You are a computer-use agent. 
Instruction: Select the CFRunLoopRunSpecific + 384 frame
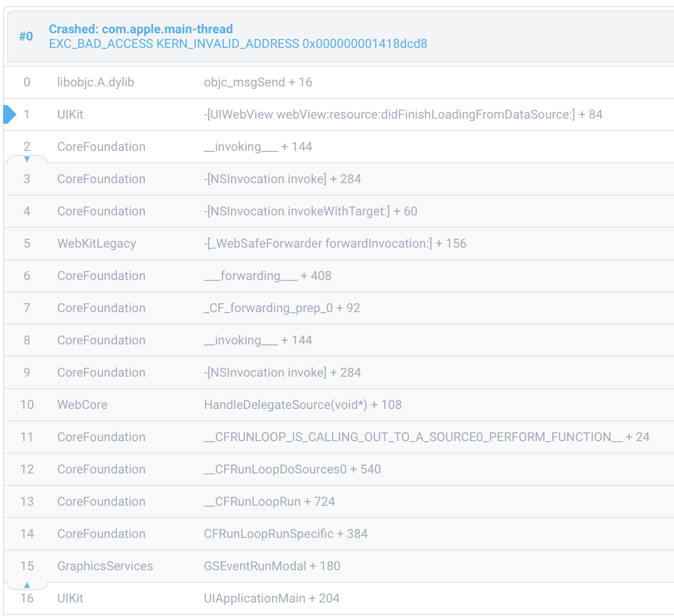(x=286, y=534)
